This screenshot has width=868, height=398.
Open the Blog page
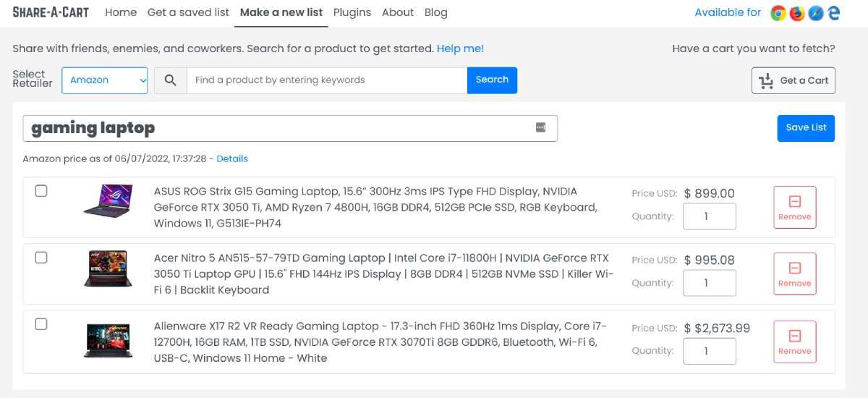pos(435,12)
